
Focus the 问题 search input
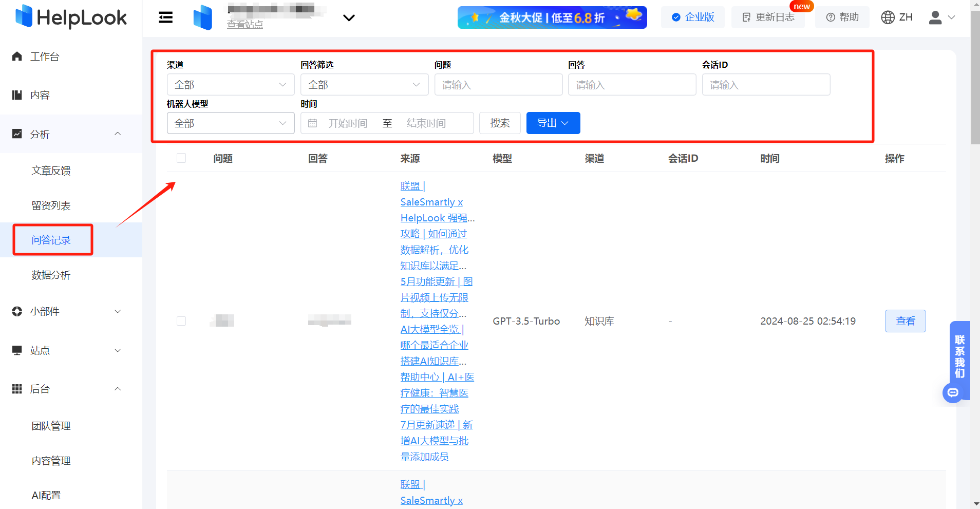point(498,85)
